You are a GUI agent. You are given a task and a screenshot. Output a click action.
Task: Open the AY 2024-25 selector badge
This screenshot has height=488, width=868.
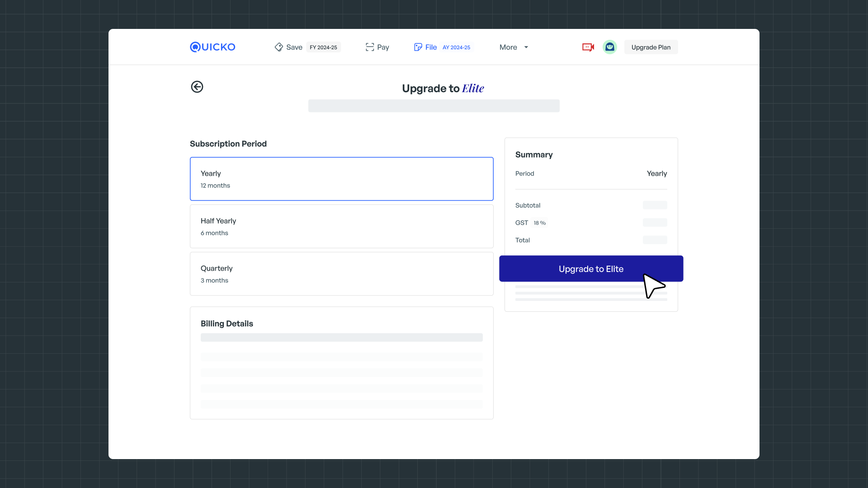(x=456, y=47)
